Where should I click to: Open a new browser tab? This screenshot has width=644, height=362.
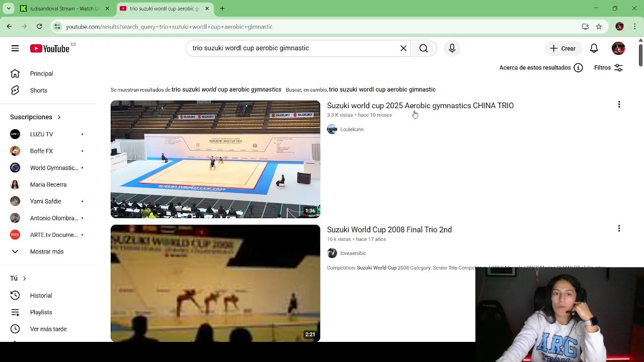[222, 9]
